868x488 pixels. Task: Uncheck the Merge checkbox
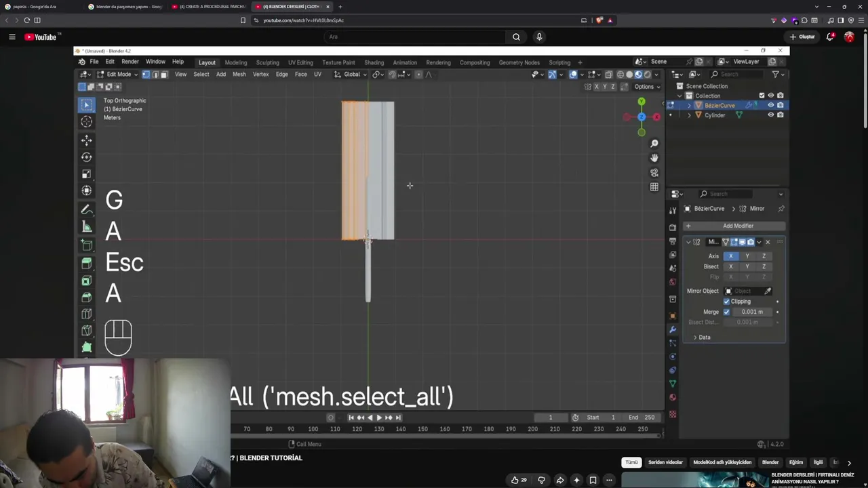[x=726, y=312]
